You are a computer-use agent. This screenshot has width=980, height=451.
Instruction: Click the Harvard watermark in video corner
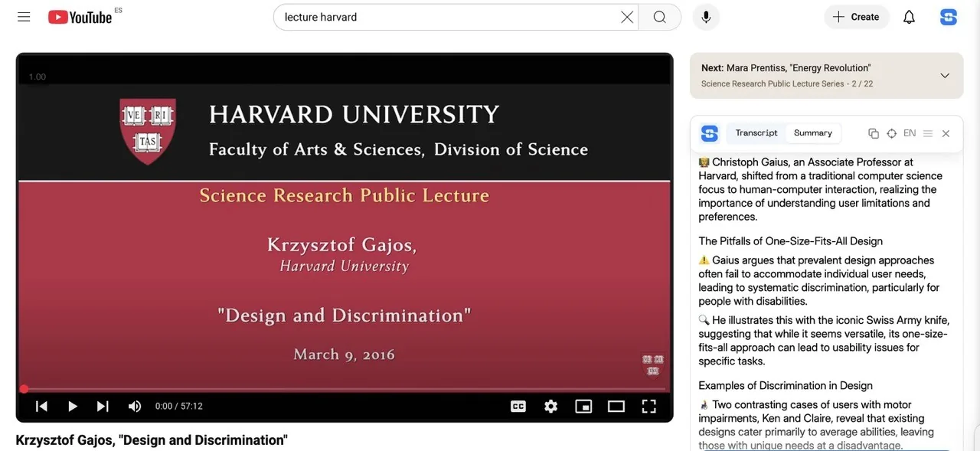(x=652, y=364)
